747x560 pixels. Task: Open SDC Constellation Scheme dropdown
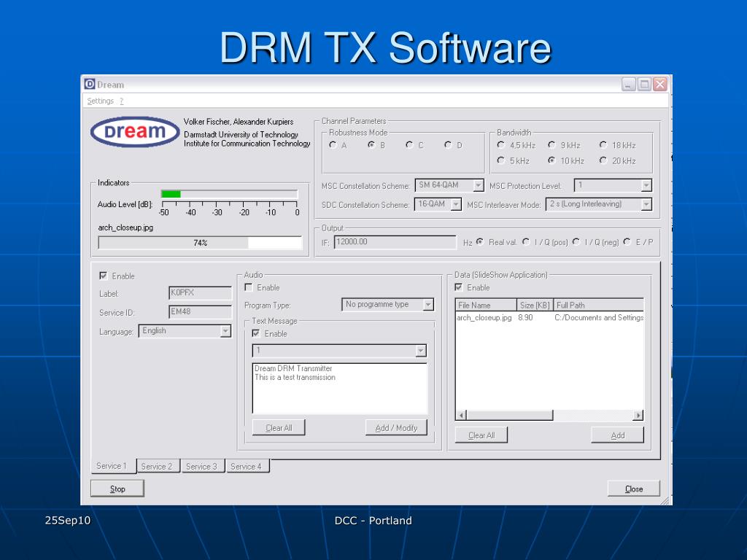click(438, 204)
